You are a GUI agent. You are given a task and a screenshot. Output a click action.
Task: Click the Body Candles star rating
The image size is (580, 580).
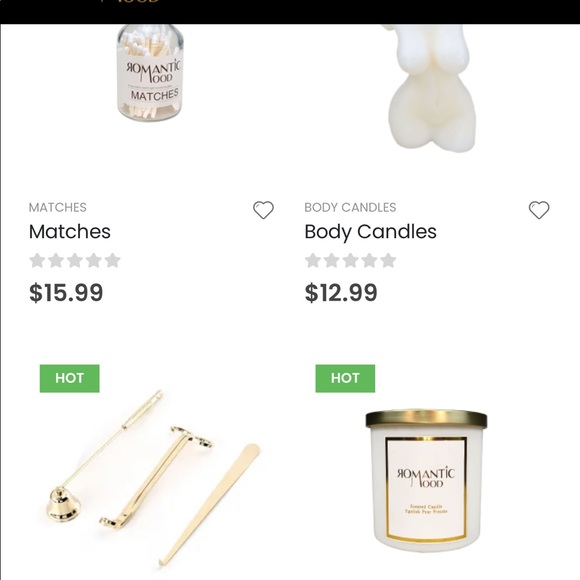(x=350, y=260)
